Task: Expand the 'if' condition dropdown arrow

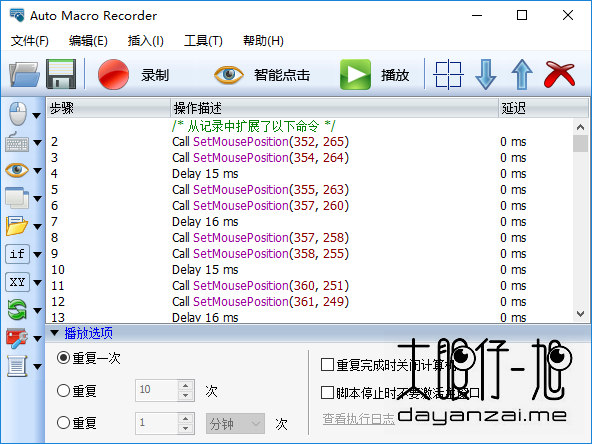Action: pyautogui.click(x=37, y=254)
